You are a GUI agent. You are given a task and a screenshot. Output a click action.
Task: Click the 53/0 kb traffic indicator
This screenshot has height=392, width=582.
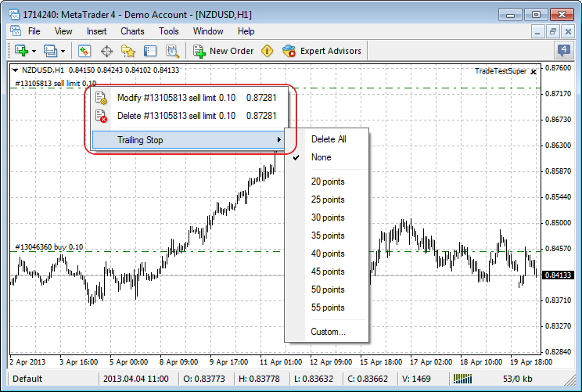tap(517, 379)
